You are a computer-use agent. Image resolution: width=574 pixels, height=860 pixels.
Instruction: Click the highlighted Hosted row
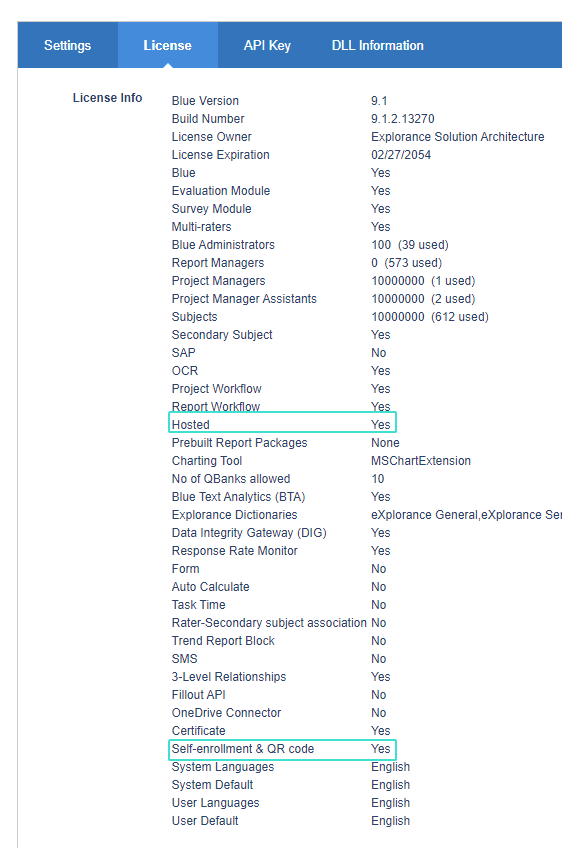282,423
